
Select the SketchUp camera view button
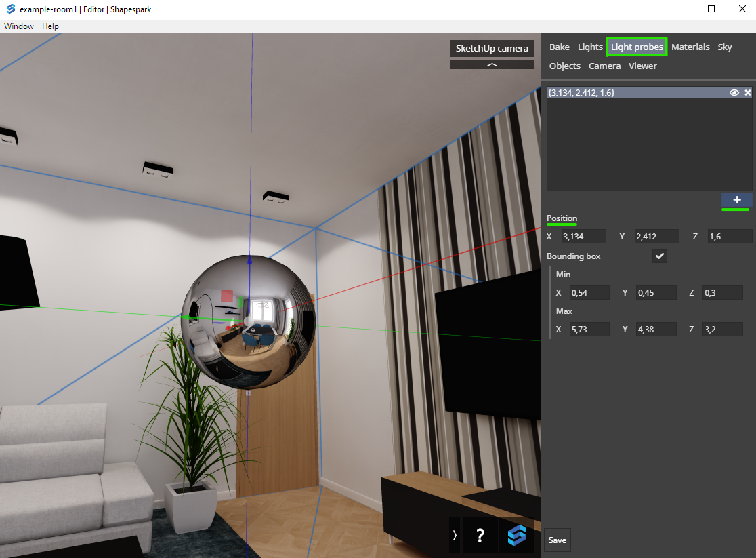pyautogui.click(x=492, y=49)
